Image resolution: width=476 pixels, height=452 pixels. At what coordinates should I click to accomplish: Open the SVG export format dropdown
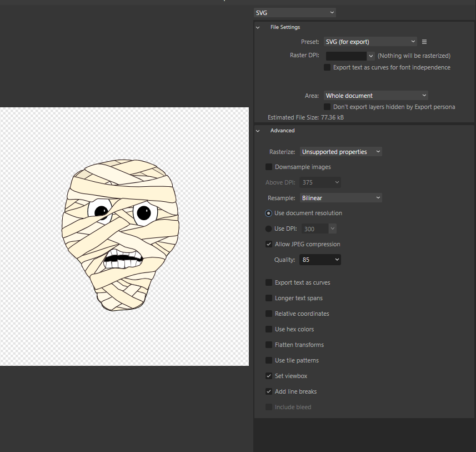(294, 13)
